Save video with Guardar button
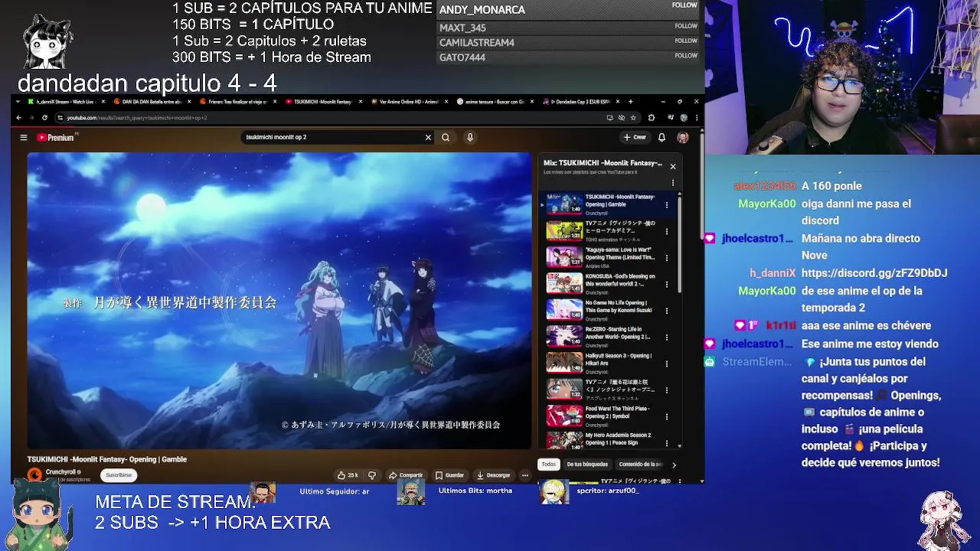 (x=449, y=475)
